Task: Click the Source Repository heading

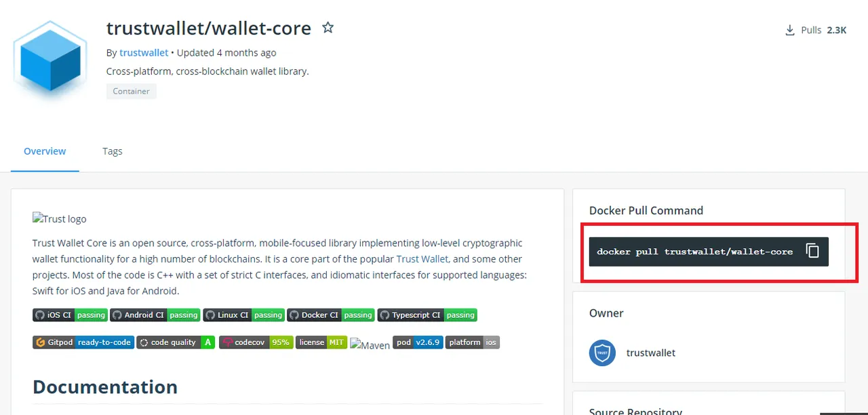Action: 635,411
